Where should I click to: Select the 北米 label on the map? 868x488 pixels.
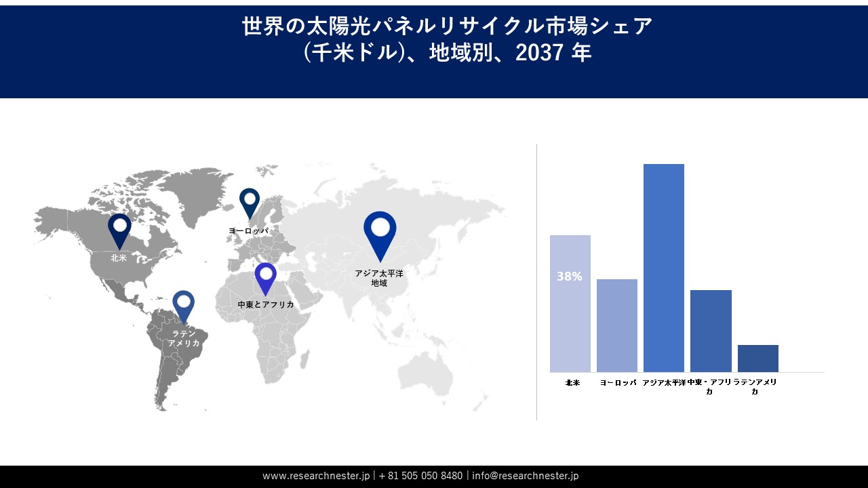[119, 258]
